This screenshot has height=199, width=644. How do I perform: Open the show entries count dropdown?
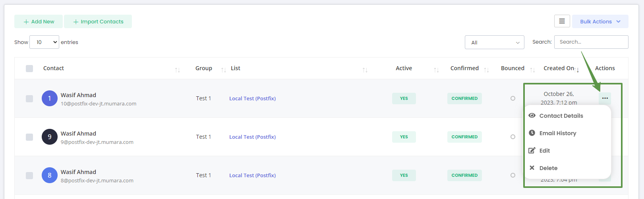[44, 42]
